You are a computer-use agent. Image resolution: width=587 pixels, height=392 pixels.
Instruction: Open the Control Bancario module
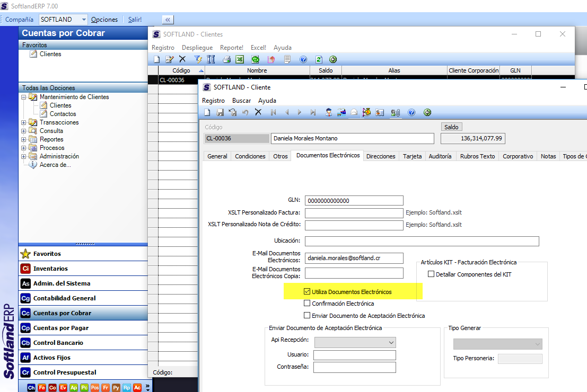coord(83,343)
